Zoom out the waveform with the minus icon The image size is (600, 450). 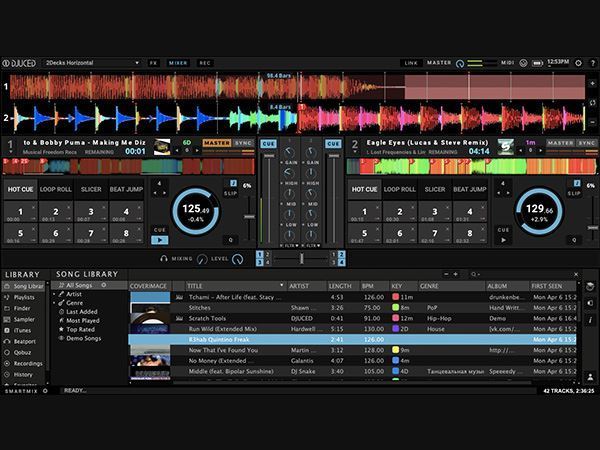592,122
